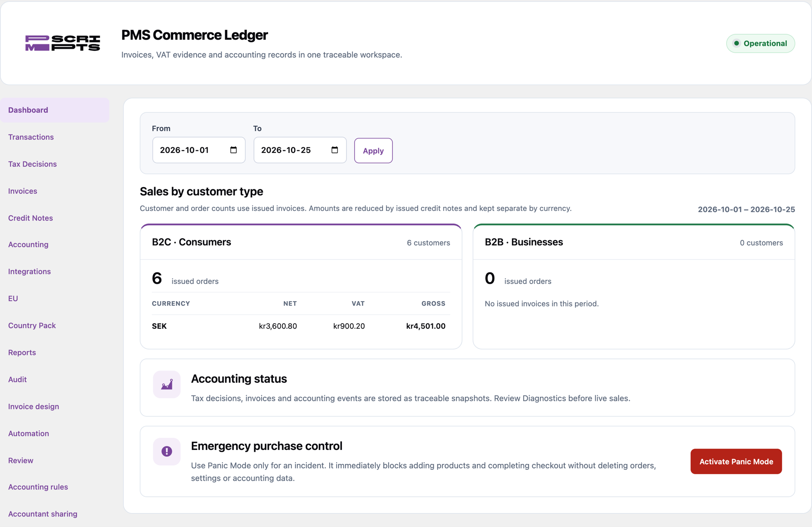Screen dimensions: 812x527
Task: Go to Automation in sidebar
Action: [28, 433]
